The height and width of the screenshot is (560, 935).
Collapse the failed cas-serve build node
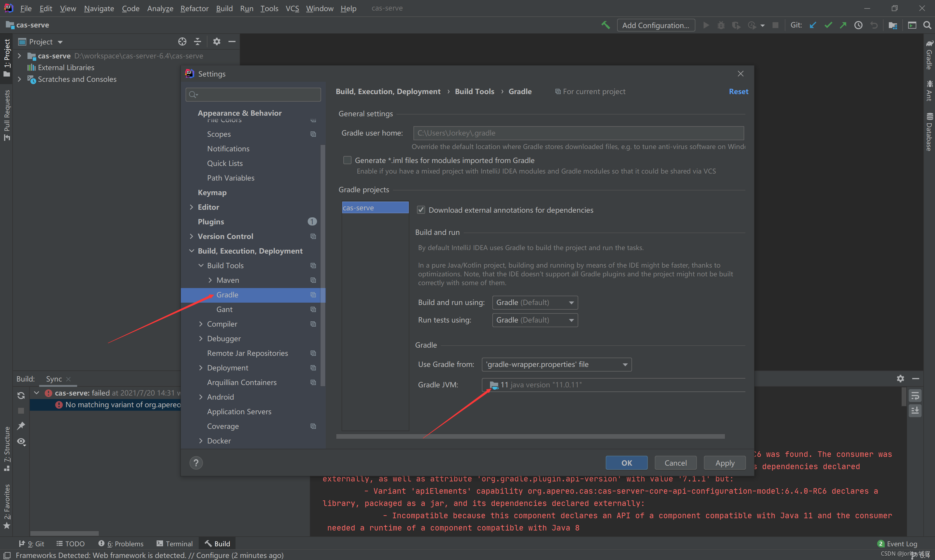[x=37, y=393]
